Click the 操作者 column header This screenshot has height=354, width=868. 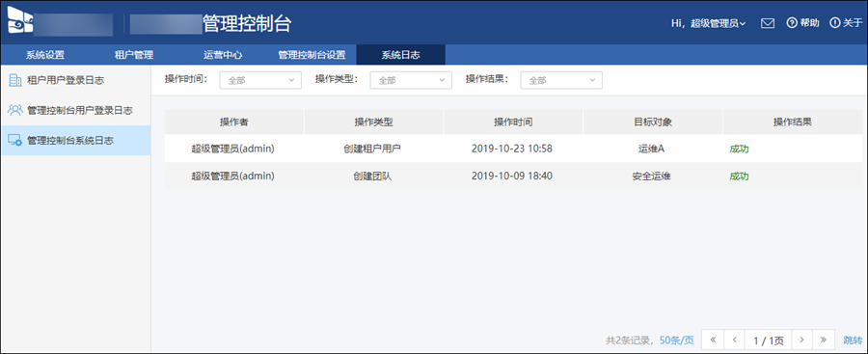coord(234,122)
